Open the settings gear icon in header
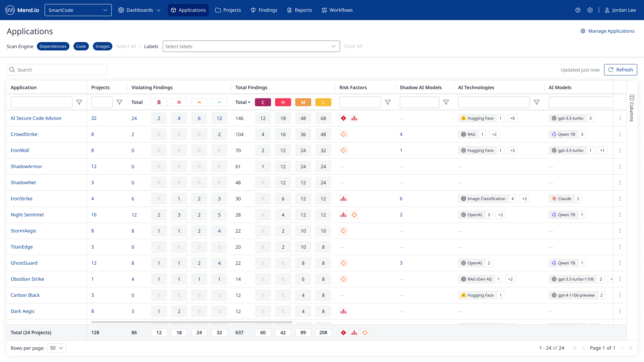The height and width of the screenshot is (362, 644). click(590, 10)
